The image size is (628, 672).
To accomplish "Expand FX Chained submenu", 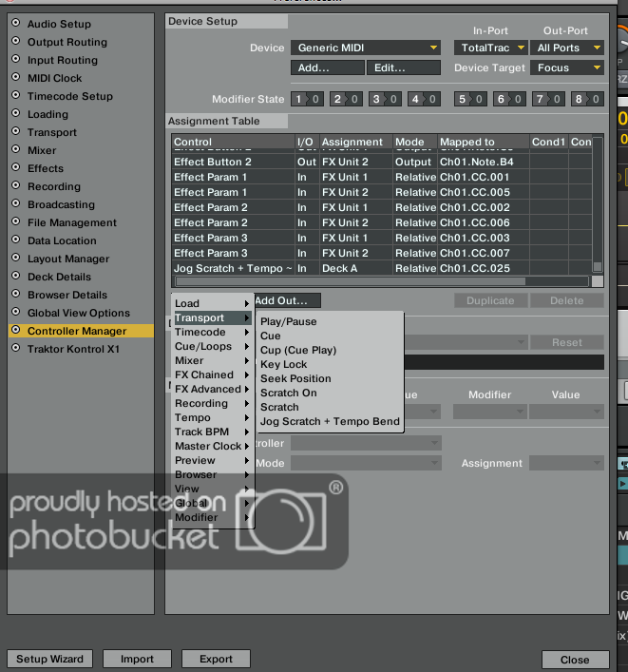I will pyautogui.click(x=212, y=374).
